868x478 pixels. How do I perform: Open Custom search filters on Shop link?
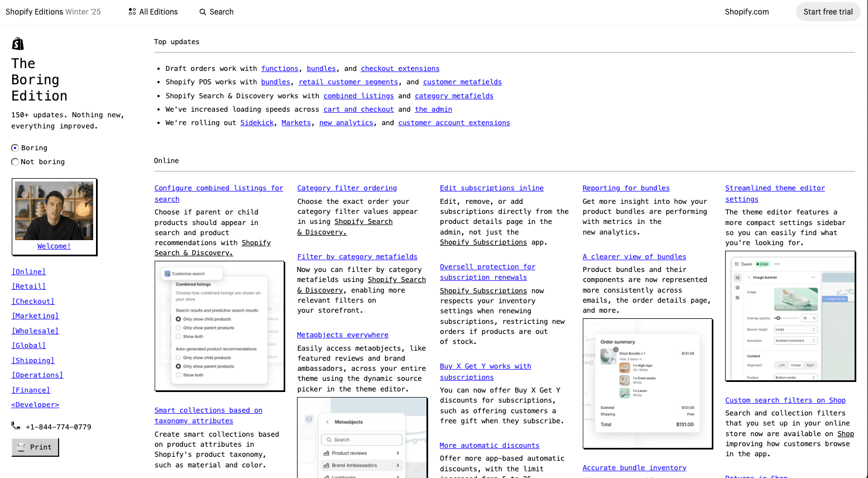(785, 400)
